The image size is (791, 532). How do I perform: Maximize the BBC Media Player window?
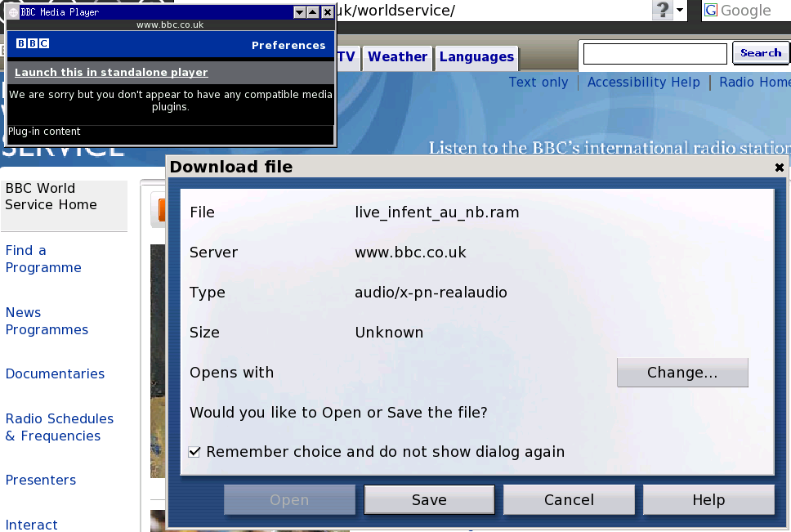(313, 12)
